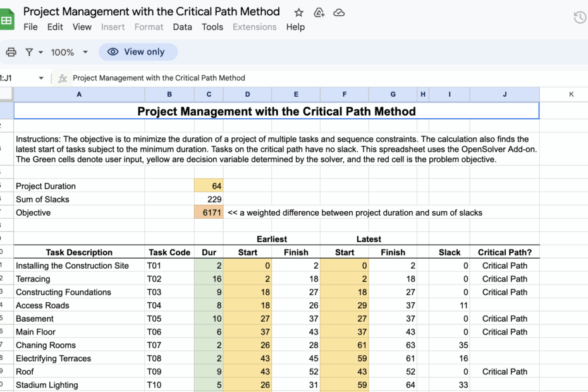This screenshot has height=392, width=588.
Task: Open version history with the clock icon
Action: tap(580, 17)
